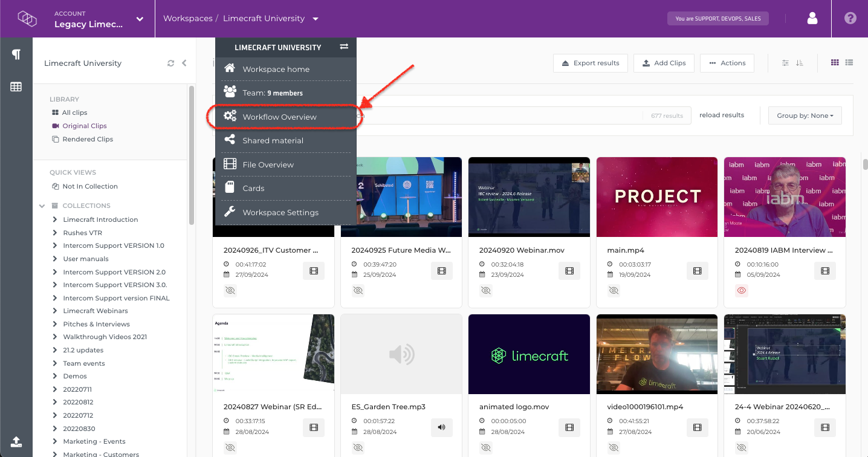Click film icon on 20240827 Webinar card
Screen dimensions: 868x457
coord(314,427)
